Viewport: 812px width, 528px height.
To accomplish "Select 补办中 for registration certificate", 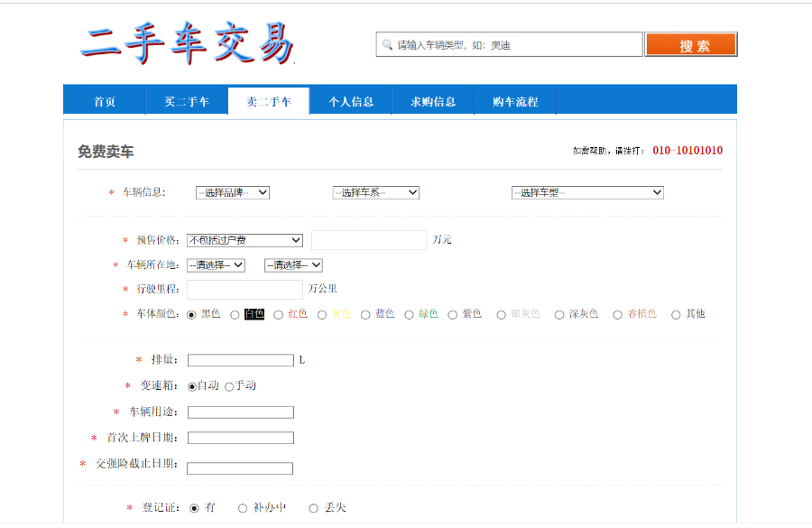I will [243, 508].
